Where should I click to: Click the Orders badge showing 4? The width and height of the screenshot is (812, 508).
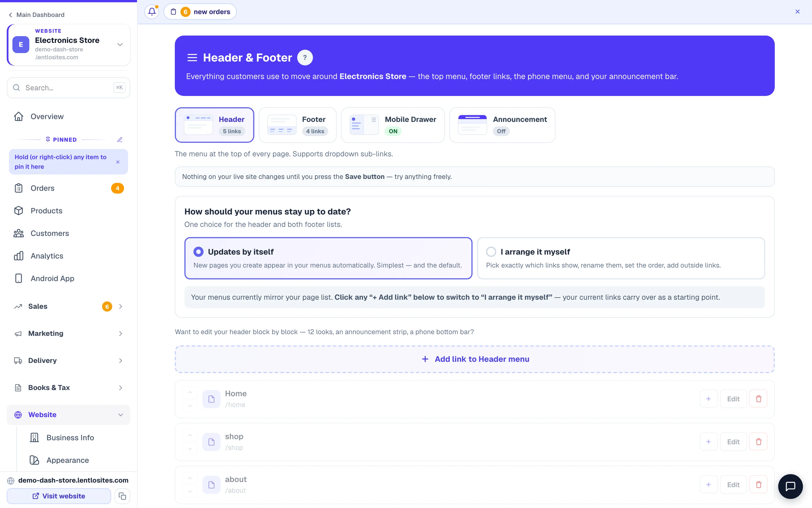tap(118, 188)
